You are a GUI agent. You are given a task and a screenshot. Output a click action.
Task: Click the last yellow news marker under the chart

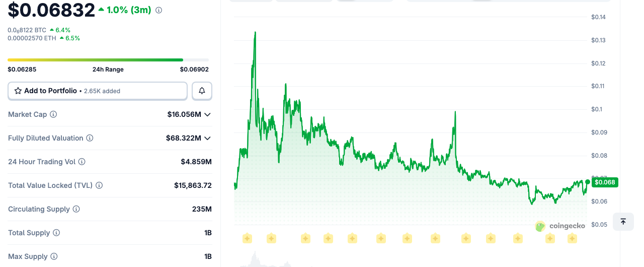click(x=572, y=238)
